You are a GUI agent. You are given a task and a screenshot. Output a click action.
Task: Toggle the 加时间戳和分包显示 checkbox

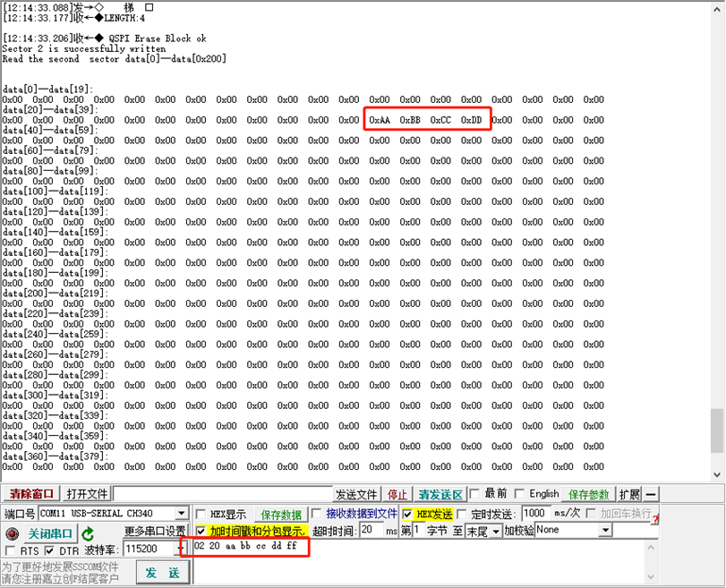201,531
